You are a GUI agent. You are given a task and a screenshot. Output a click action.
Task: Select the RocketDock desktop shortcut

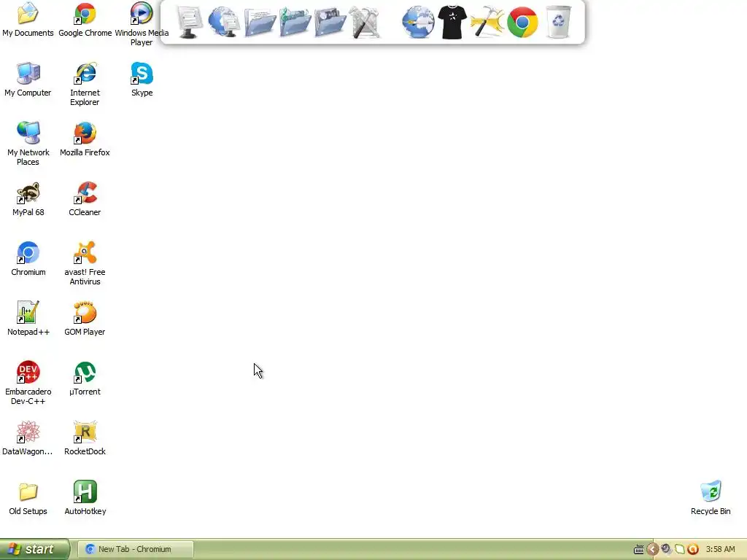[85, 438]
